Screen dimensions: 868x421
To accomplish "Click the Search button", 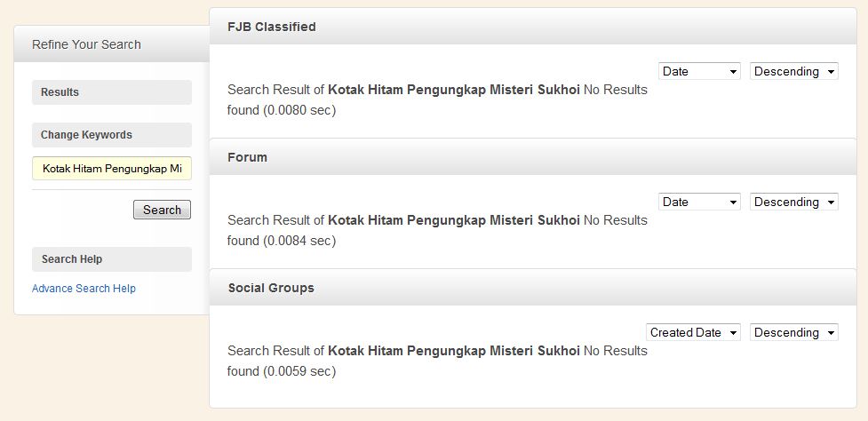I will click(163, 210).
